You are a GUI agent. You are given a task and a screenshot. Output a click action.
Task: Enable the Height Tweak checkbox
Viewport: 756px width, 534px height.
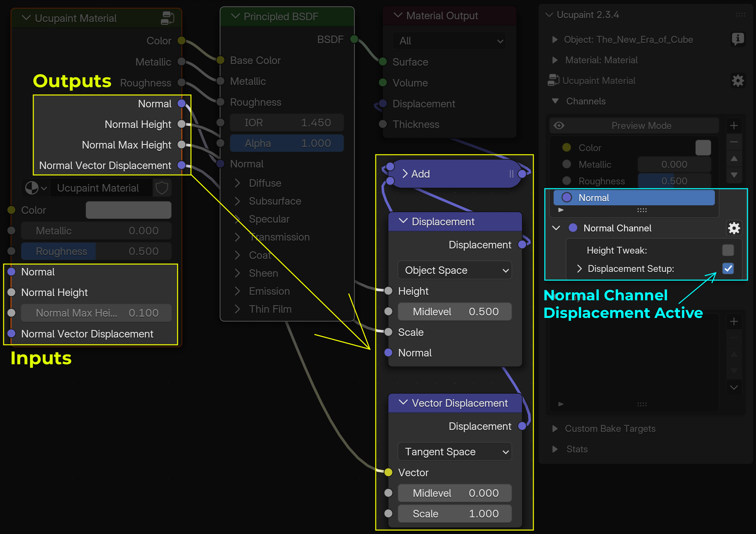pos(728,250)
